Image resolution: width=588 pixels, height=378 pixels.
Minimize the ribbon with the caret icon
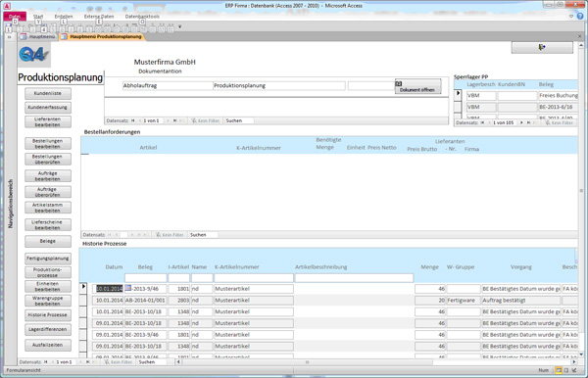[x=571, y=16]
